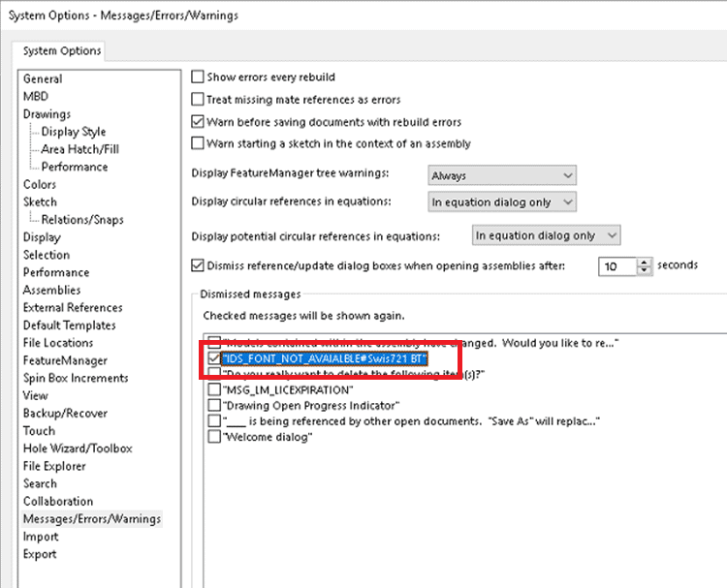Open Display circular references in equations dropdown
Viewport: 727px width, 588px height.
[502, 201]
